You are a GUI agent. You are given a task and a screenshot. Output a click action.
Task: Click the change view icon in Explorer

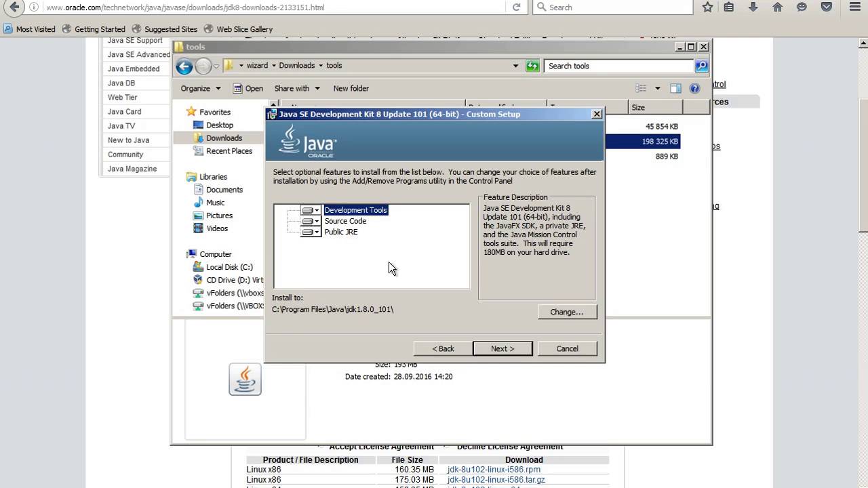point(641,88)
